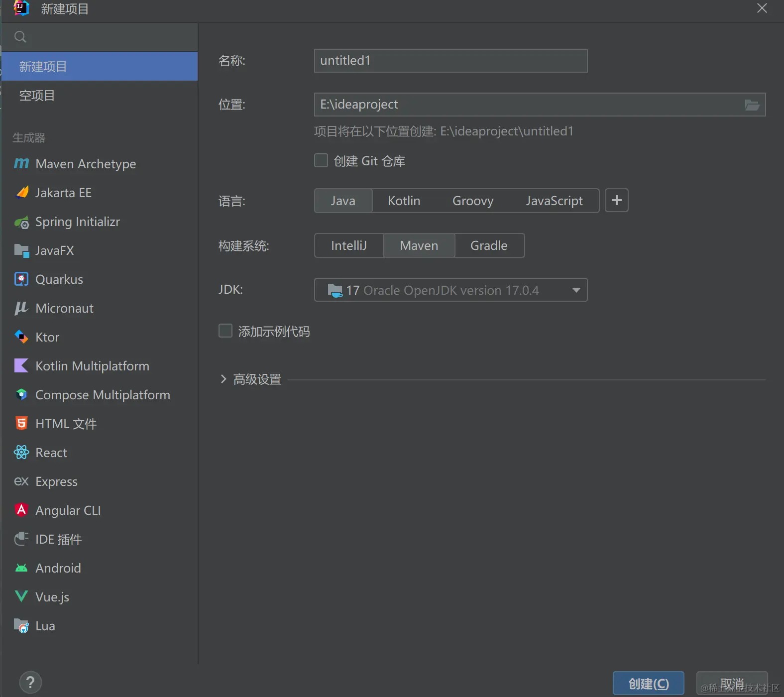Viewport: 784px width, 697px height.
Task: Select the Quarkus generator label
Action: [59, 279]
